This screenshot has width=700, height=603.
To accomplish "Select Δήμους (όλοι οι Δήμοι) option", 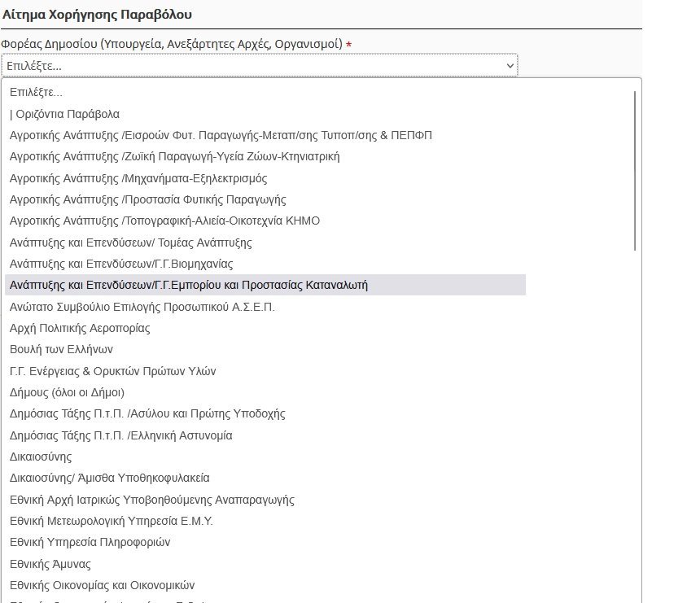I will (67, 392).
